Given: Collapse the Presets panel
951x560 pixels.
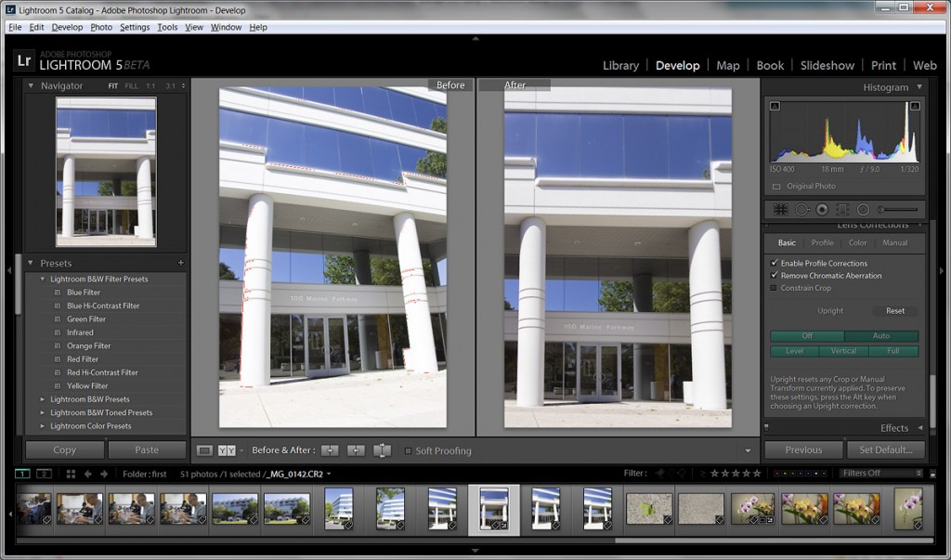Looking at the screenshot, I should tap(31, 263).
